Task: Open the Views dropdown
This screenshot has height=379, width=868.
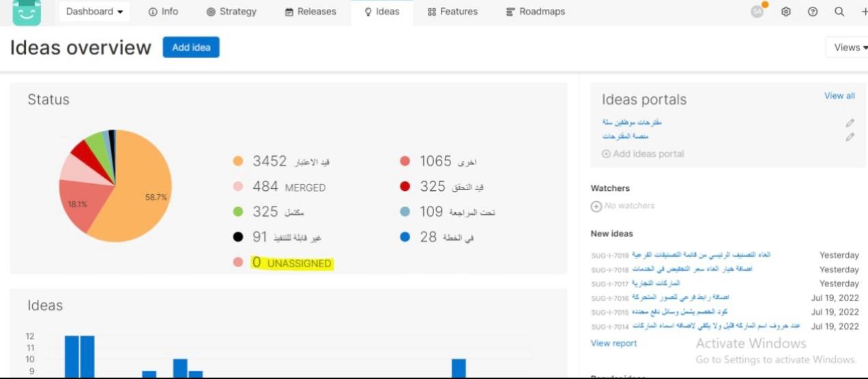Action: (x=847, y=48)
